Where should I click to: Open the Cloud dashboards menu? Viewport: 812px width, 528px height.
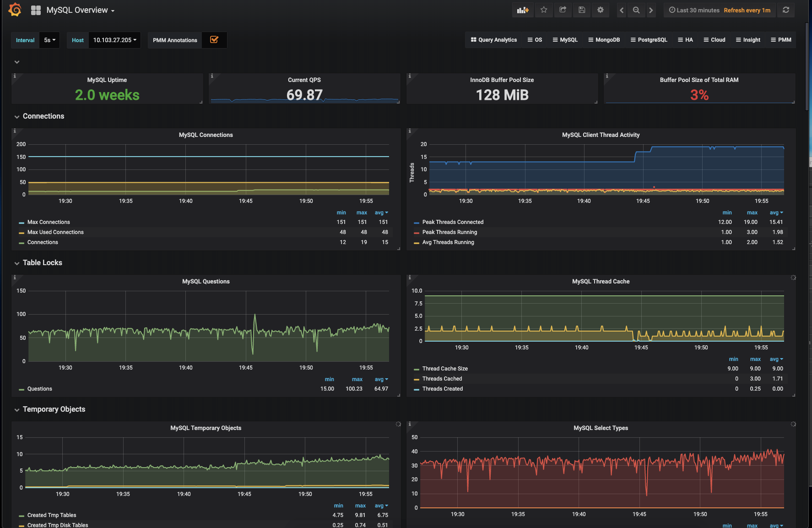(714, 40)
